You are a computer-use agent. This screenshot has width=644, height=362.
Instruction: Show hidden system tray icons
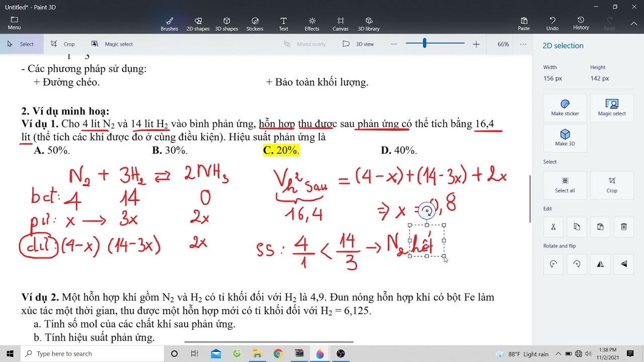(558, 353)
